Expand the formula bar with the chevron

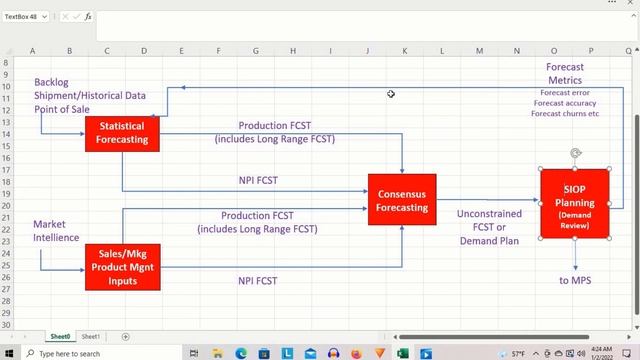(x=633, y=16)
